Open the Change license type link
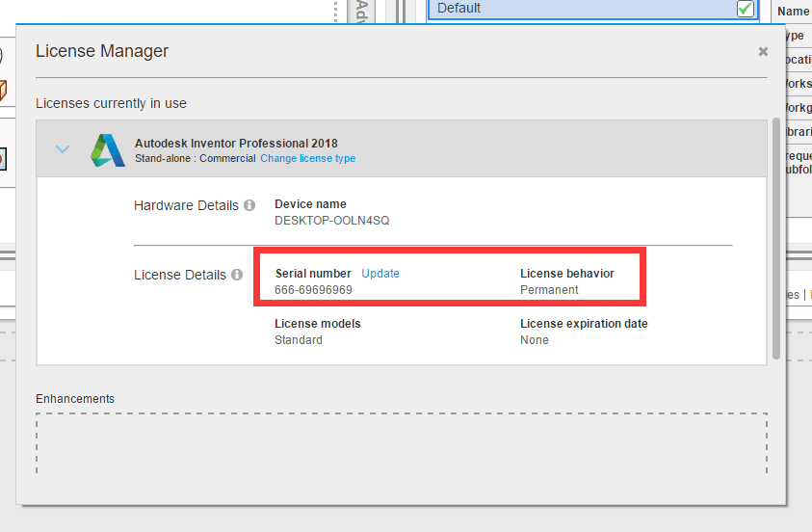 [x=307, y=158]
